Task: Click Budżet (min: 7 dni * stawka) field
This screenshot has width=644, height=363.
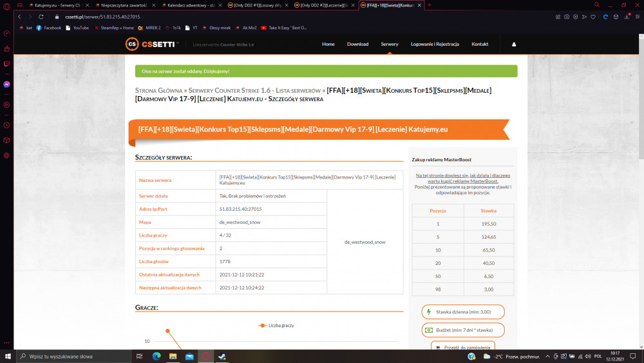Action: pos(463,330)
